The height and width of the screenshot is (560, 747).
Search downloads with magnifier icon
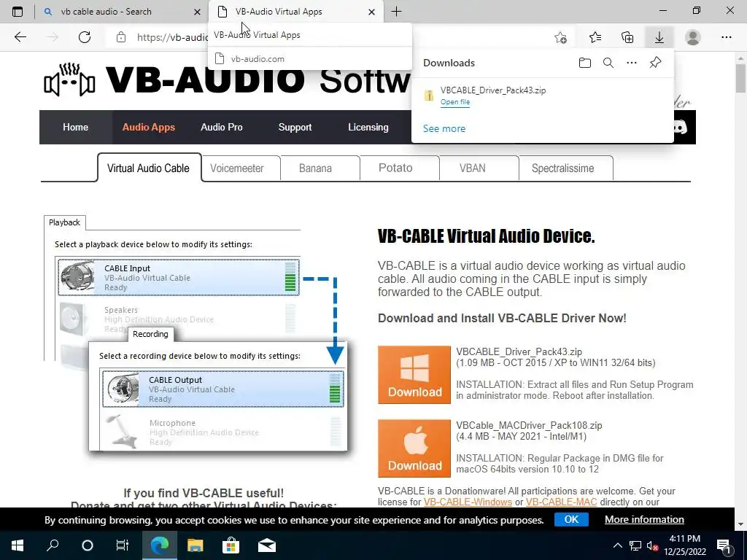(x=608, y=63)
